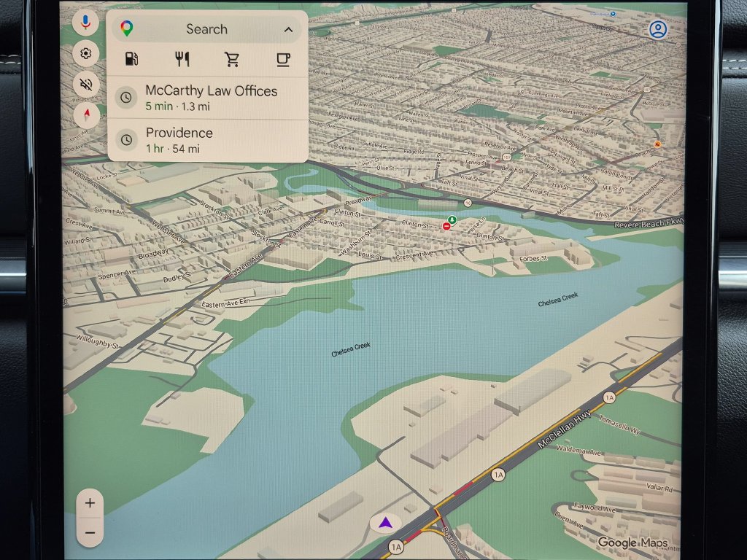Tap the clock icon beside Providence
Image resolution: width=747 pixels, height=560 pixels.
pyautogui.click(x=126, y=140)
